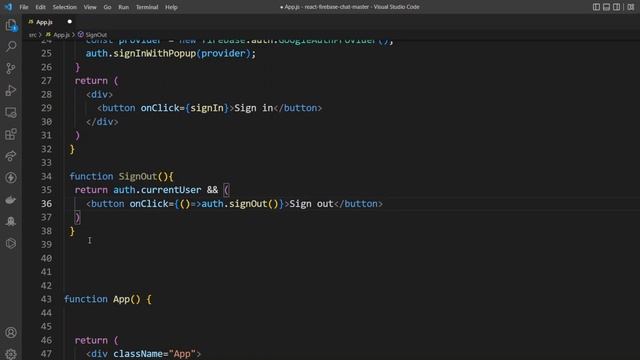Click the text "signInWithPopup" on line 25
The width and height of the screenshot is (640, 360).
pyautogui.click(x=155, y=53)
